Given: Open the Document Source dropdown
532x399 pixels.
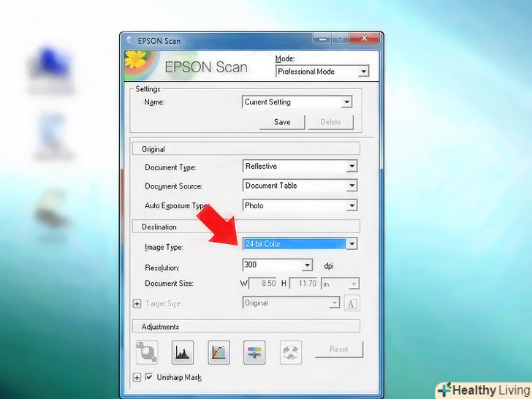Looking at the screenshot, I should click(300, 186).
